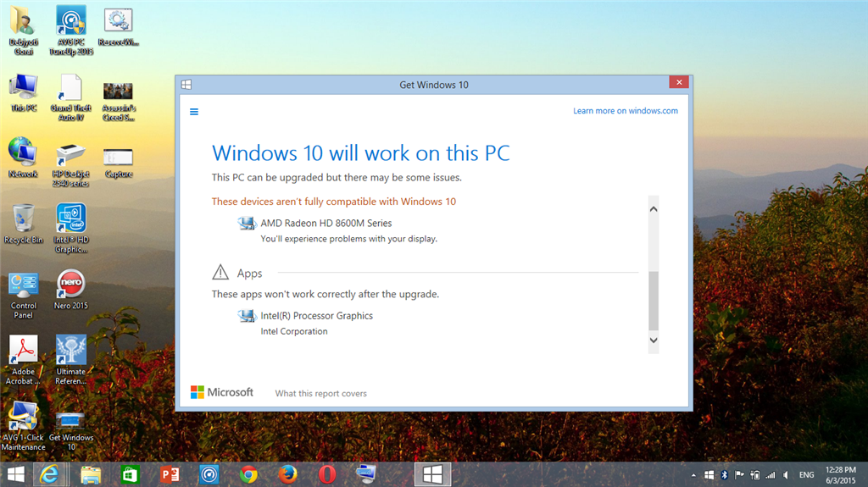Click the network signal tray icon

pyautogui.click(x=770, y=475)
